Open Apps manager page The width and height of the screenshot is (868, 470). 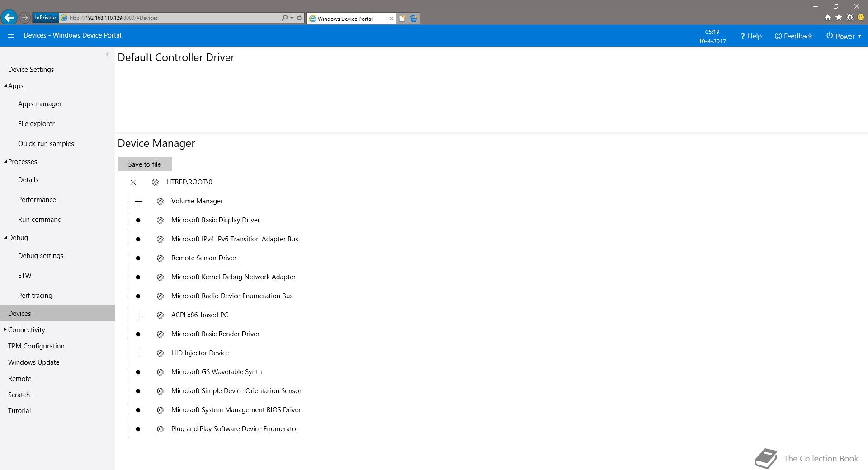coord(40,103)
